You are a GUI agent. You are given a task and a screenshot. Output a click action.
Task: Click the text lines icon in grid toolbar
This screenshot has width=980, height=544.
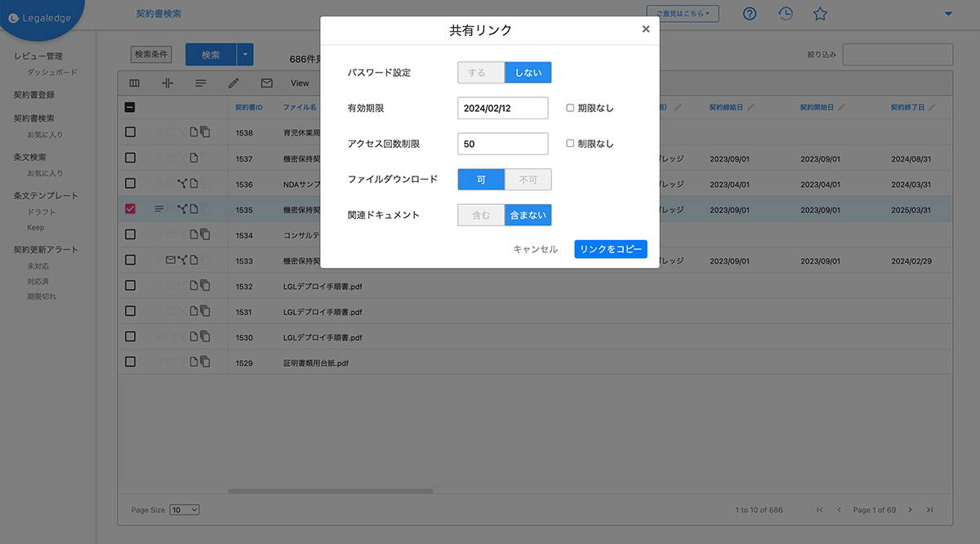(x=200, y=82)
